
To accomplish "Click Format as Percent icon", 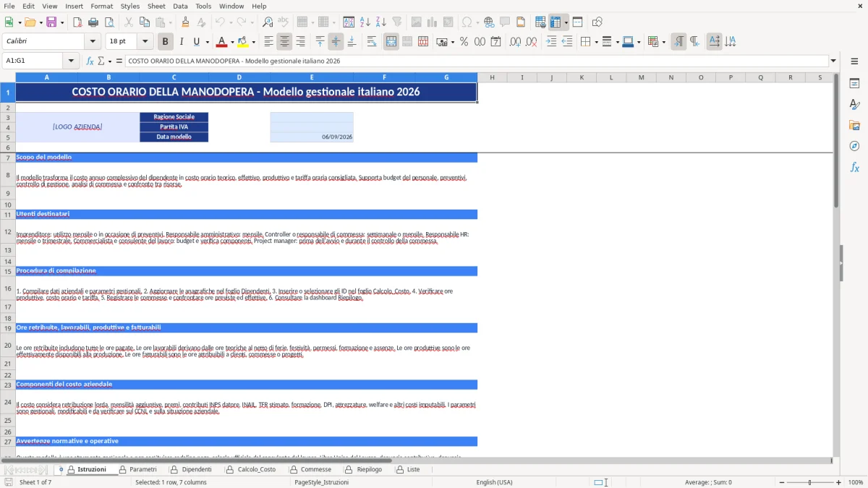I will 464,42.
